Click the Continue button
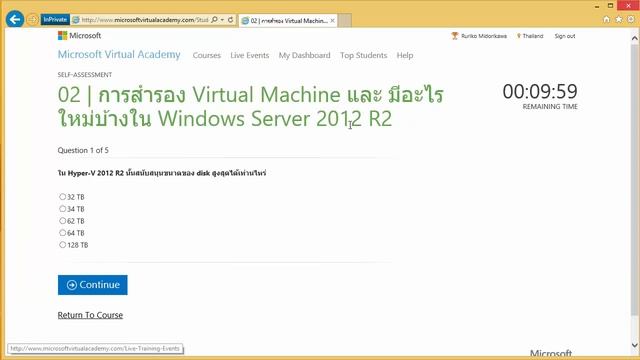 [x=93, y=285]
